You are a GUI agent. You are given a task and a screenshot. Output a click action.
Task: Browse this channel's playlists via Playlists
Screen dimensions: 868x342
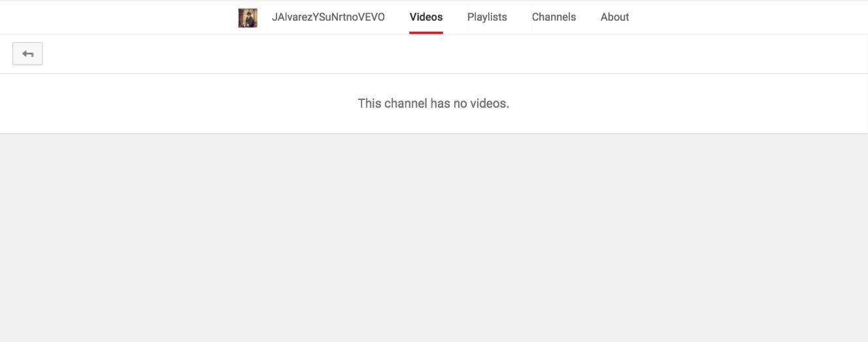pos(487,17)
